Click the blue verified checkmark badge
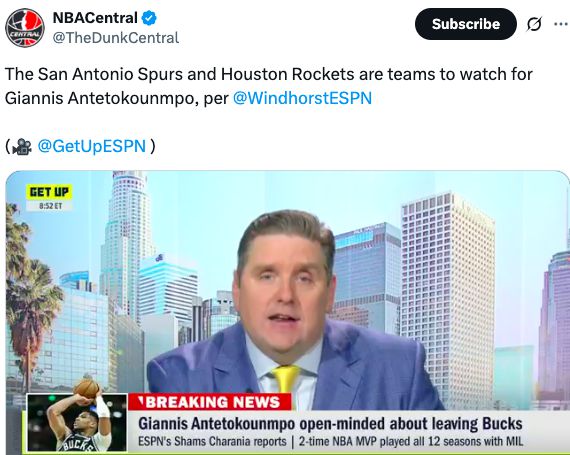The width and height of the screenshot is (570, 455). [149, 18]
